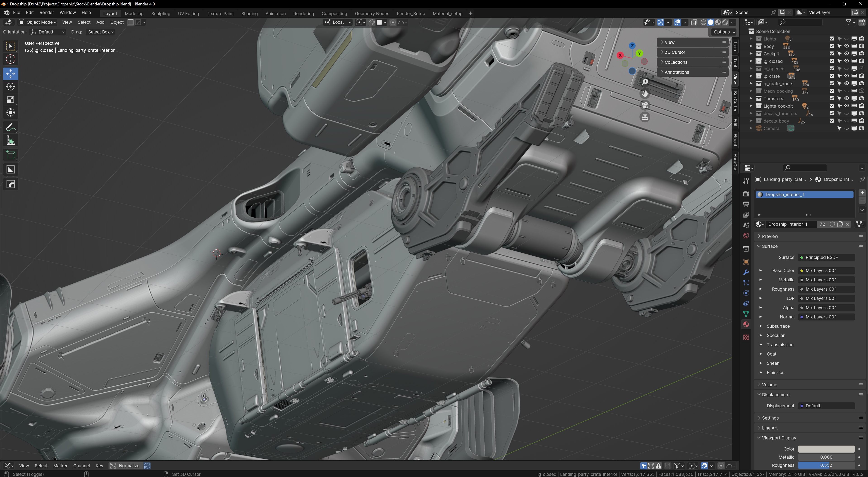The width and height of the screenshot is (868, 477).
Task: Open the Object Mode dropdown
Action: point(37,22)
